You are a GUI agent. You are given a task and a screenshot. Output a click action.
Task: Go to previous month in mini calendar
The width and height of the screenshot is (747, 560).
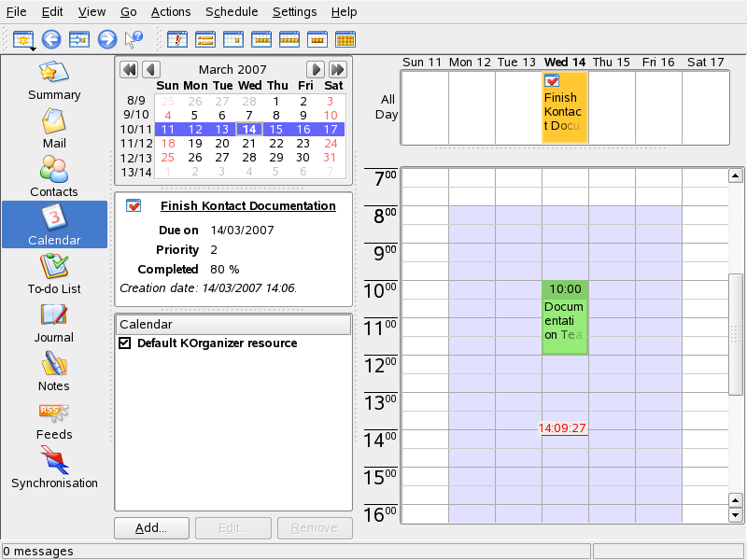tap(151, 69)
